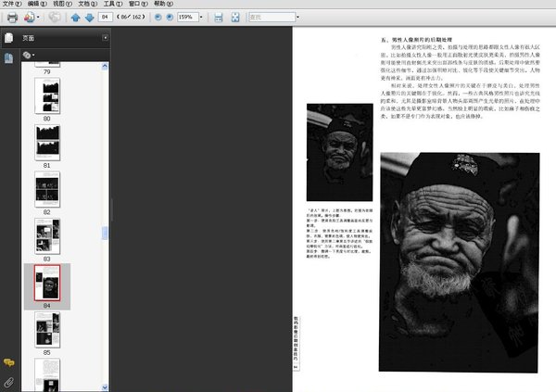Click the Comments panel icon at bottom left
Image resolution: width=556 pixels, height=392 pixels.
click(x=9, y=362)
